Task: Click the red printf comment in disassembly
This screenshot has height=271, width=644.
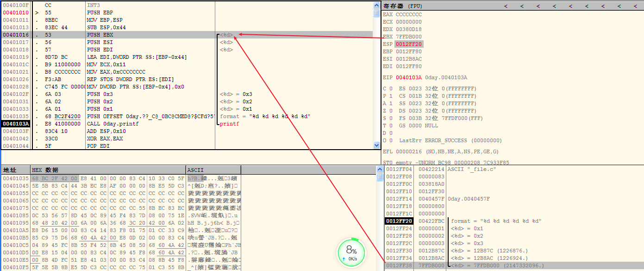Action: click(230, 124)
